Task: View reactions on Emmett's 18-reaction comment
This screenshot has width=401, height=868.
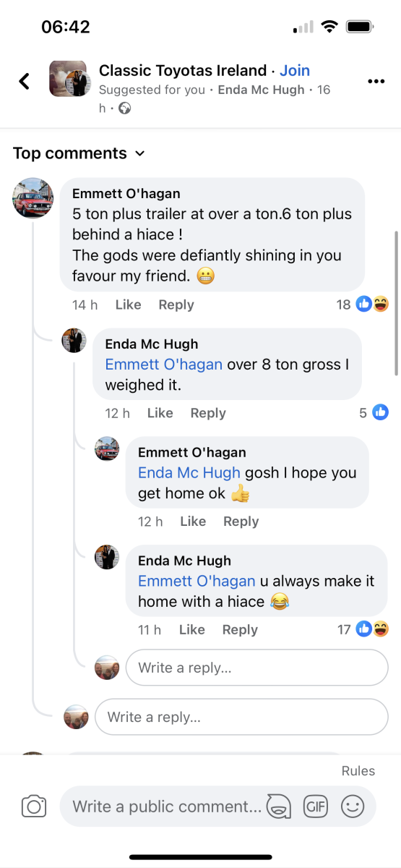Action: tap(363, 305)
